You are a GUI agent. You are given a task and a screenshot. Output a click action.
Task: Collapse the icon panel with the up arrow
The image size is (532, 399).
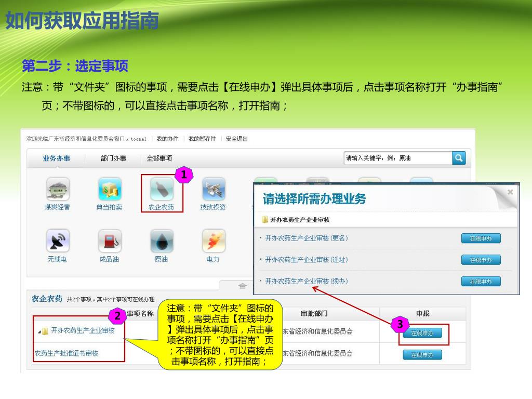tap(242, 286)
